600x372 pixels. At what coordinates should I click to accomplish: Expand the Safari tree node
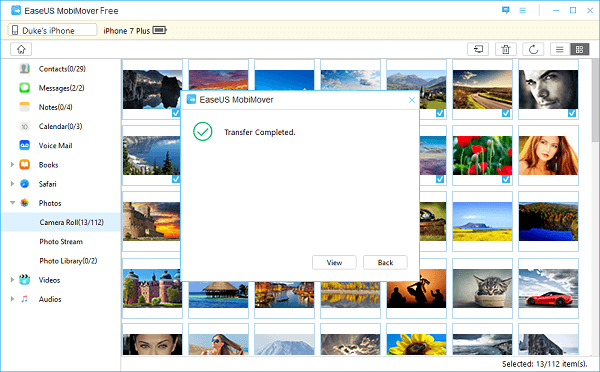(x=12, y=184)
